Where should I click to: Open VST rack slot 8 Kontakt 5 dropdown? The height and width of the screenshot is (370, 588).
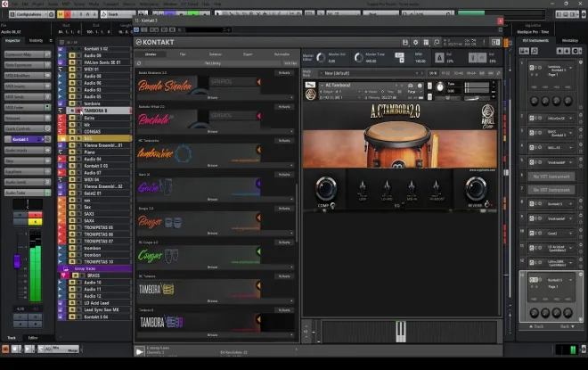(x=570, y=204)
